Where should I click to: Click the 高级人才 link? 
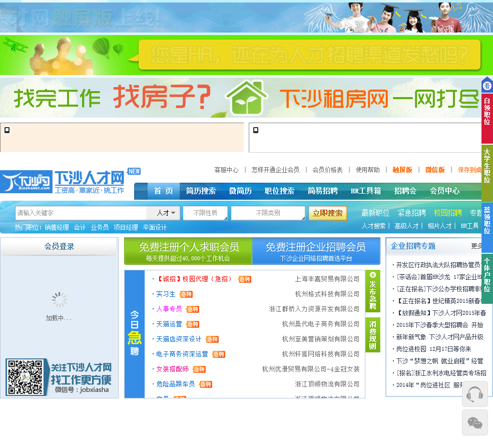406,226
